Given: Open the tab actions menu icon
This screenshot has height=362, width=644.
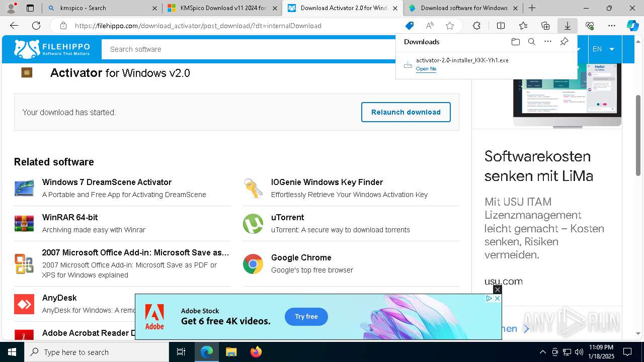Looking at the screenshot, I should click(x=30, y=8).
